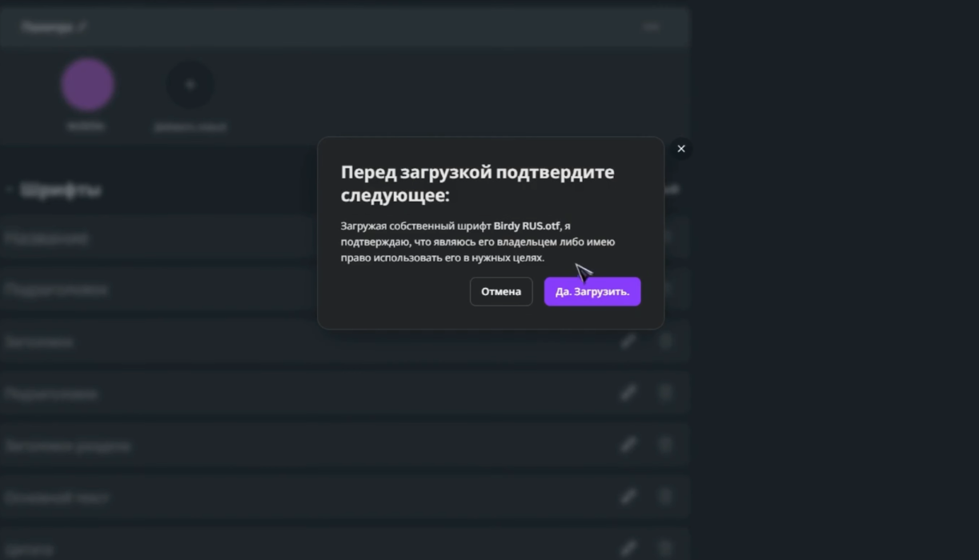Select the Заголовок раздела row label
This screenshot has width=979, height=560.
coord(67,446)
